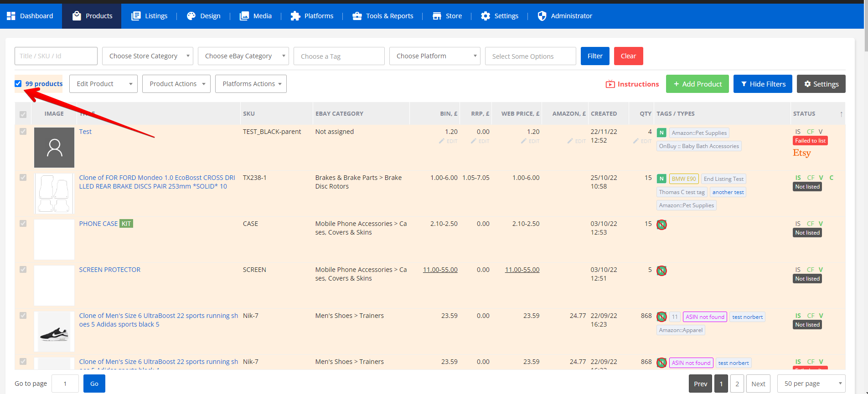Image resolution: width=868 pixels, height=394 pixels.
Task: Click the quantity edit pencil in the Test row
Action: 636,141
